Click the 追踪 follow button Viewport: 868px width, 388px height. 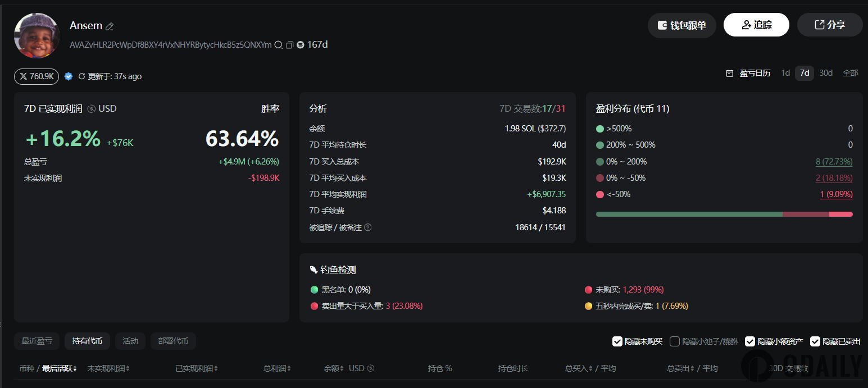click(x=756, y=25)
